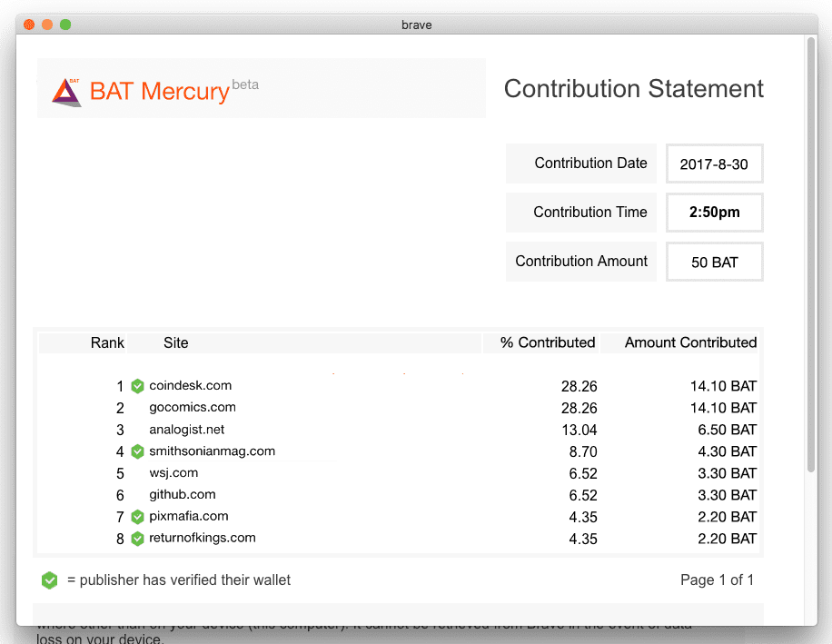The image size is (832, 644).
Task: Click the Rank column header
Action: pyautogui.click(x=107, y=342)
